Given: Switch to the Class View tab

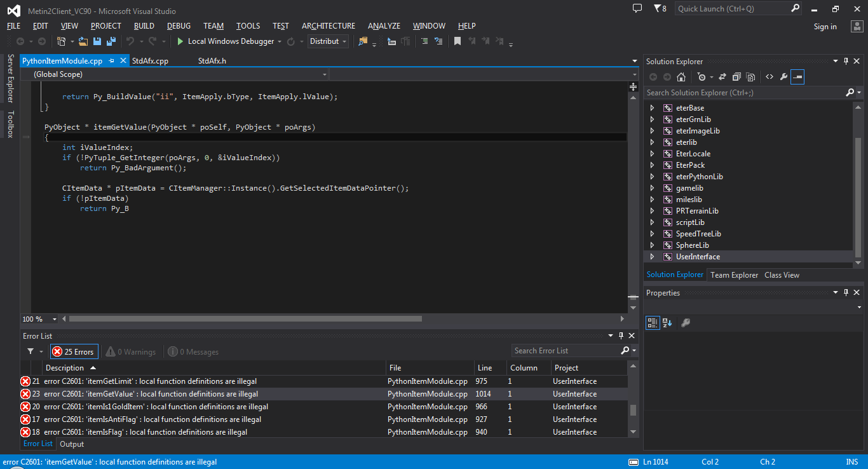Looking at the screenshot, I should [782, 275].
